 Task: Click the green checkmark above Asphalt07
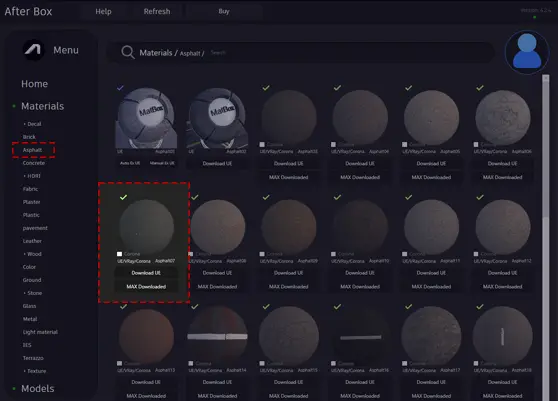pos(123,197)
